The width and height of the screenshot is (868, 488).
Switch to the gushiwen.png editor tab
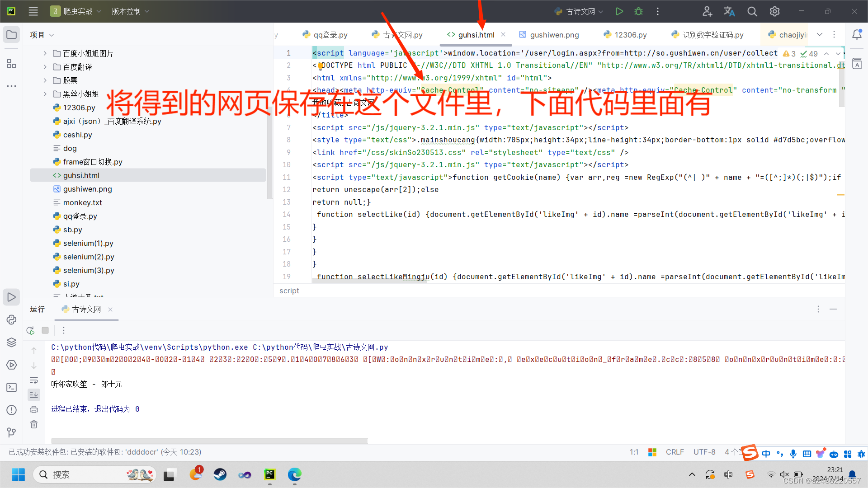coord(554,35)
